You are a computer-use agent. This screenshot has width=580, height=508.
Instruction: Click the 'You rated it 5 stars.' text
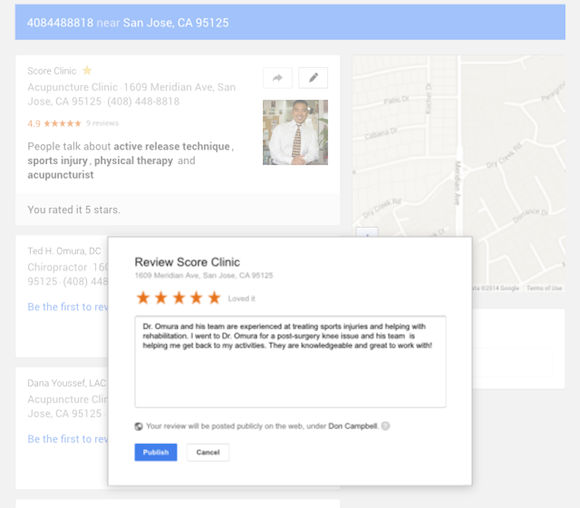[x=74, y=210]
